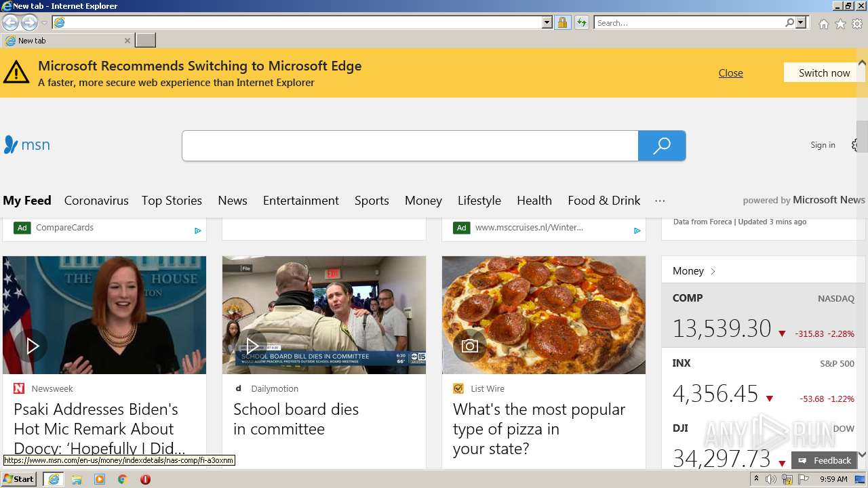Open What's the most popular pizza headline
The height and width of the screenshot is (488, 868).
[539, 429]
